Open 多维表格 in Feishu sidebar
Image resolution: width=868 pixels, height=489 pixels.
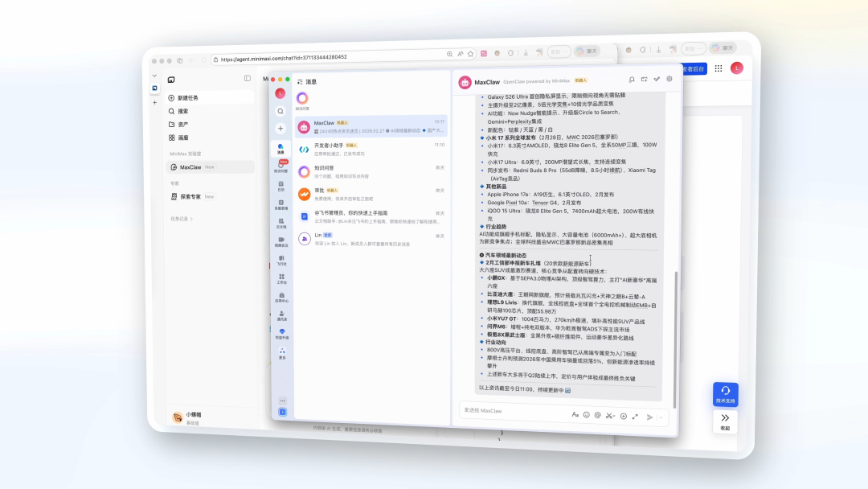coord(281,205)
